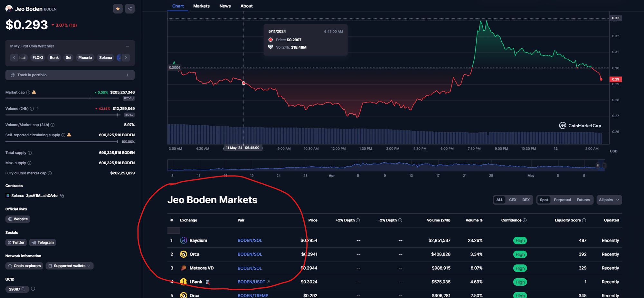Click the share icon next to star
644x298 pixels.
(x=130, y=9)
